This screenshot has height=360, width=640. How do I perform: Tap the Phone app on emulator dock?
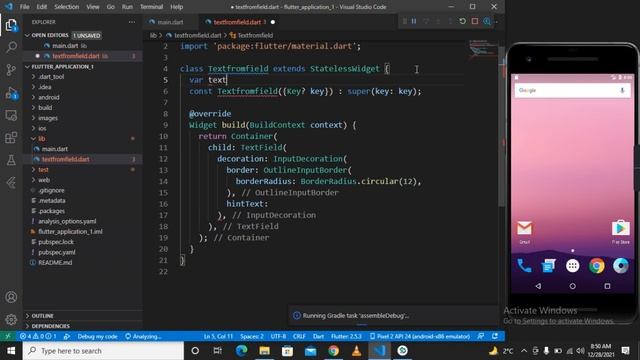524,266
